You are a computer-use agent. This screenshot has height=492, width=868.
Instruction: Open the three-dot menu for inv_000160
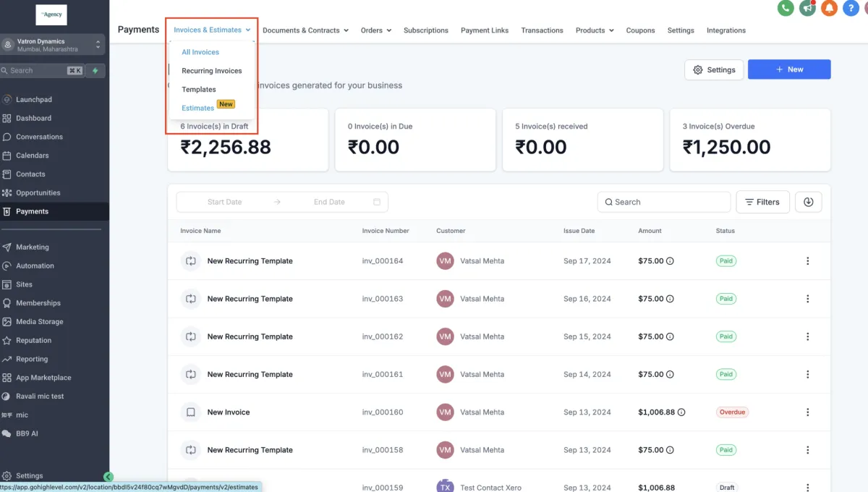point(808,412)
